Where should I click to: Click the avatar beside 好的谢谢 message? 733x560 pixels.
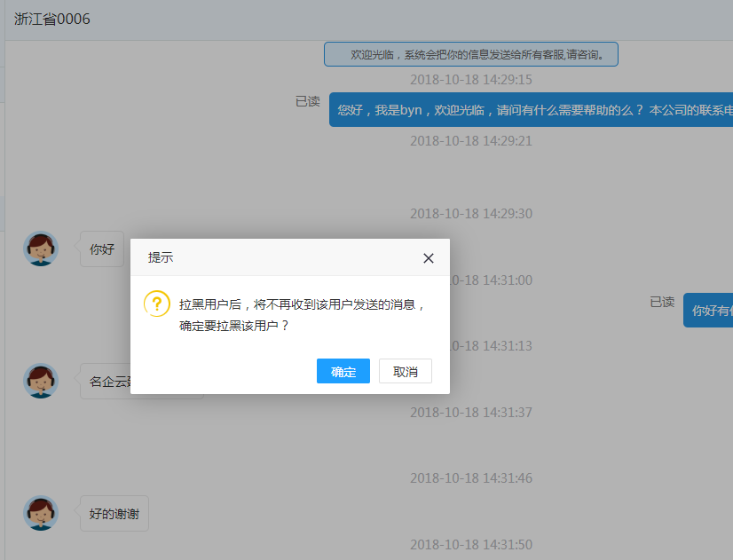(x=41, y=513)
